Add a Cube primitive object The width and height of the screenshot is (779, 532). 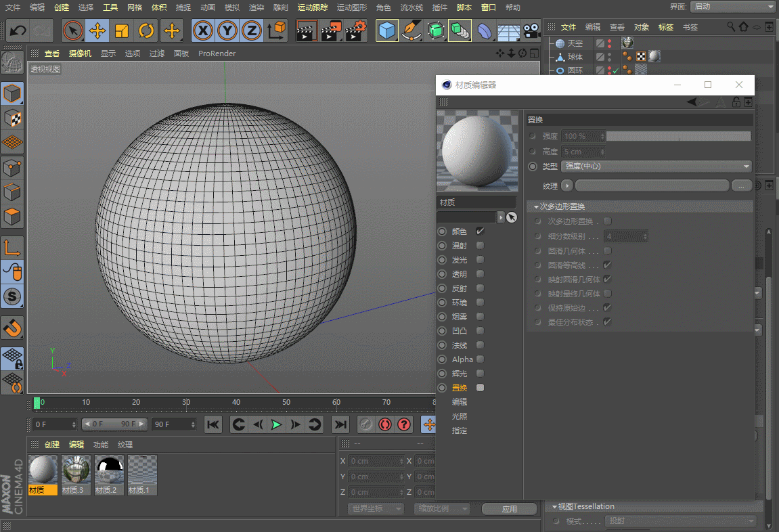386,31
